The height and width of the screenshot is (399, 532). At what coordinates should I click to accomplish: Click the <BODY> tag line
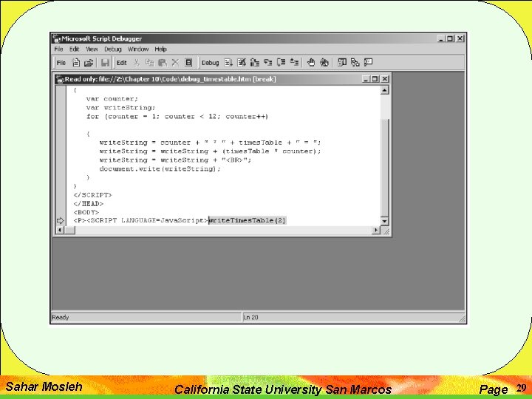tap(86, 212)
